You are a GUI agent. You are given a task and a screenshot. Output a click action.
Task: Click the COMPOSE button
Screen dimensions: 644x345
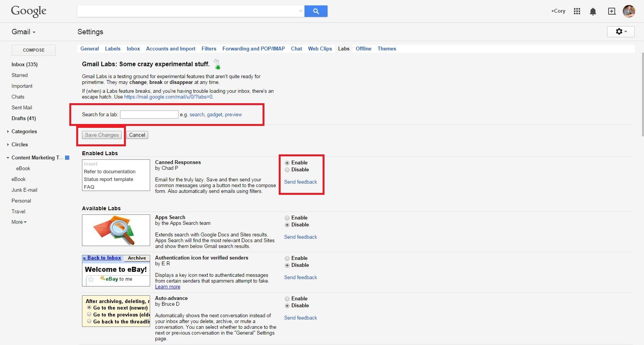pyautogui.click(x=33, y=50)
